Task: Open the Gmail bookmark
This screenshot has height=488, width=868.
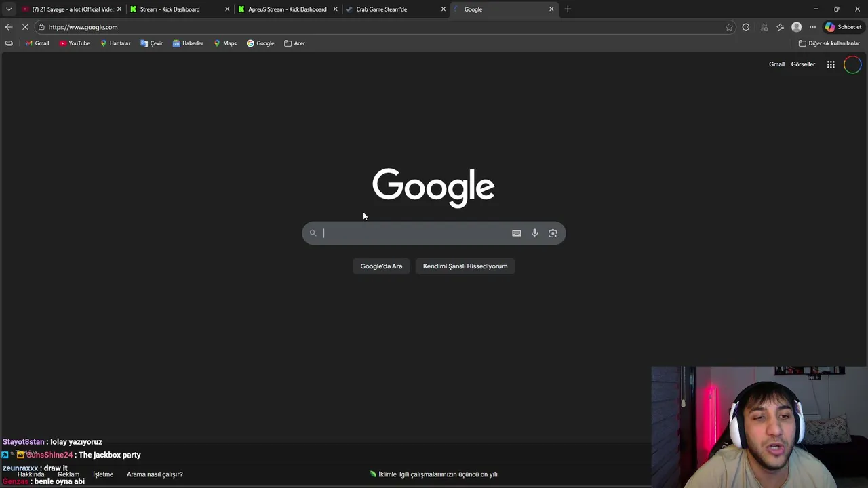Action: (37, 43)
